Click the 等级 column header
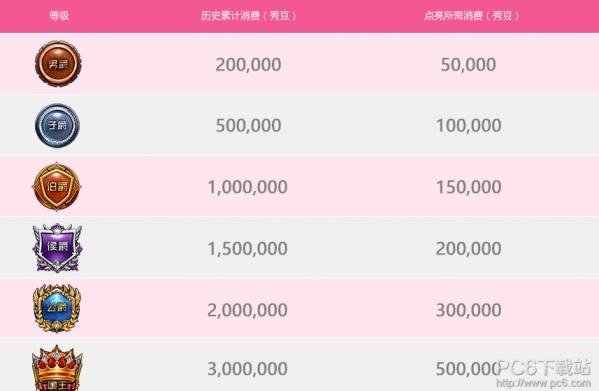Viewport: 599px width, 391px height. [x=59, y=16]
